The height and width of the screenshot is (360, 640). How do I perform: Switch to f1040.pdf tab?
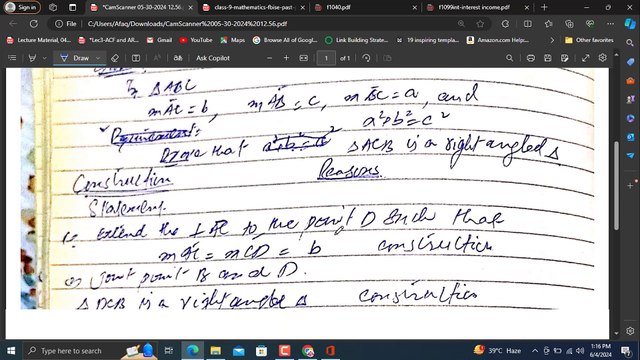tap(365, 7)
